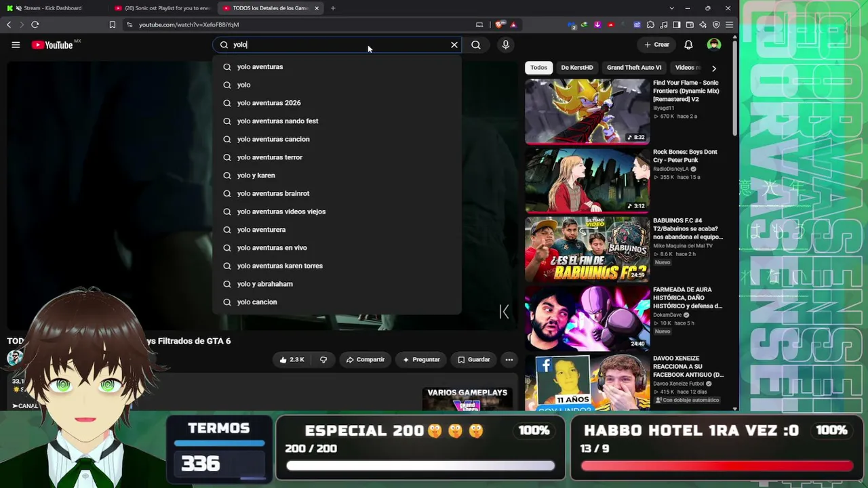Click the Preguntar button

[x=421, y=359]
